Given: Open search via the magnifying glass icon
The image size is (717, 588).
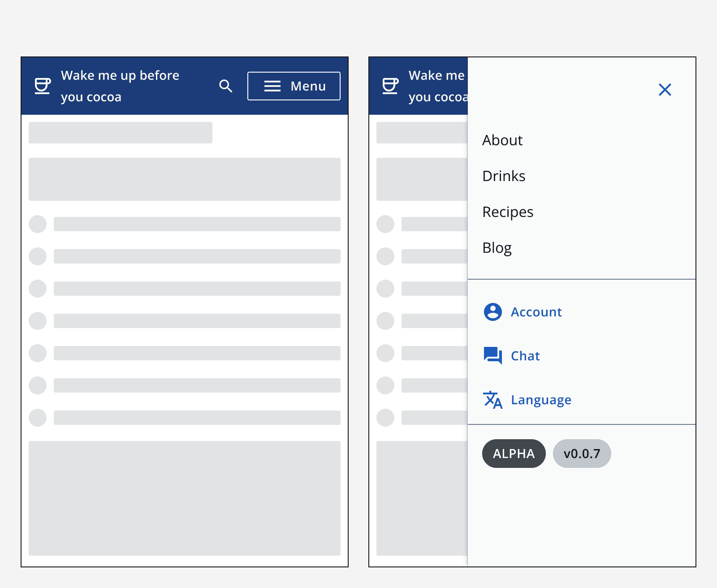Looking at the screenshot, I should pos(226,86).
